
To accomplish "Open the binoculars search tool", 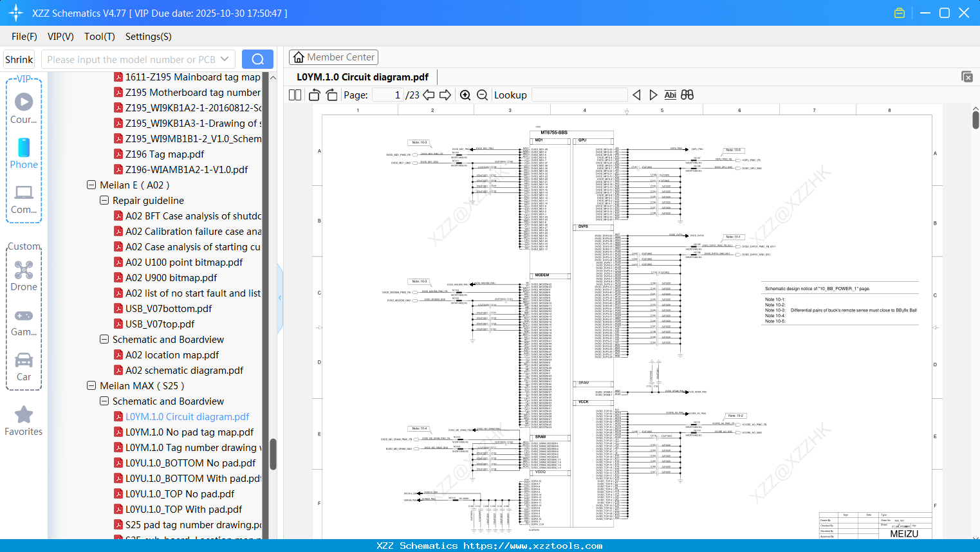I will 687,95.
